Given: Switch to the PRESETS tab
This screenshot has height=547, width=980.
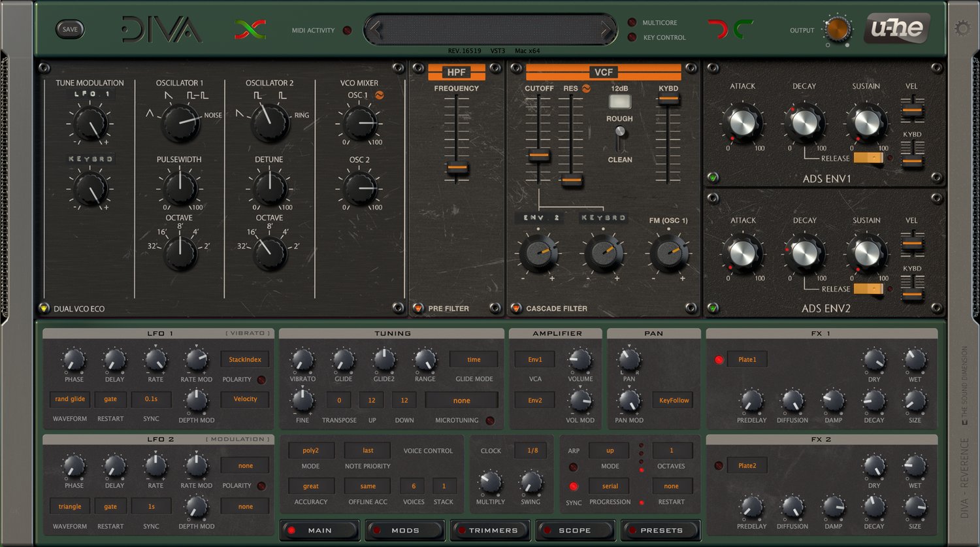Looking at the screenshot, I should coord(661,530).
